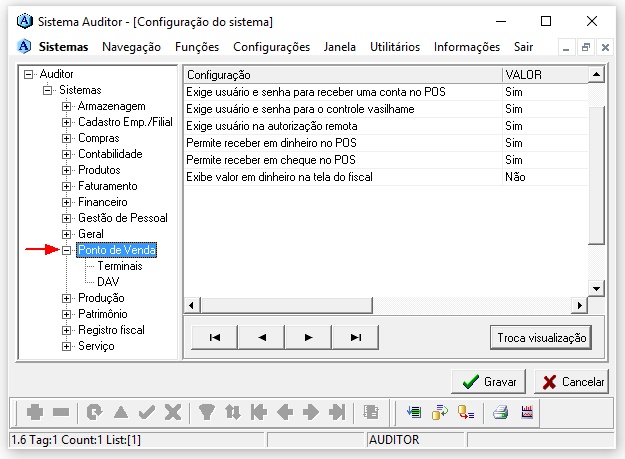Click the next record arrow button
Viewport: 625px width, 459px height.
pyautogui.click(x=309, y=338)
